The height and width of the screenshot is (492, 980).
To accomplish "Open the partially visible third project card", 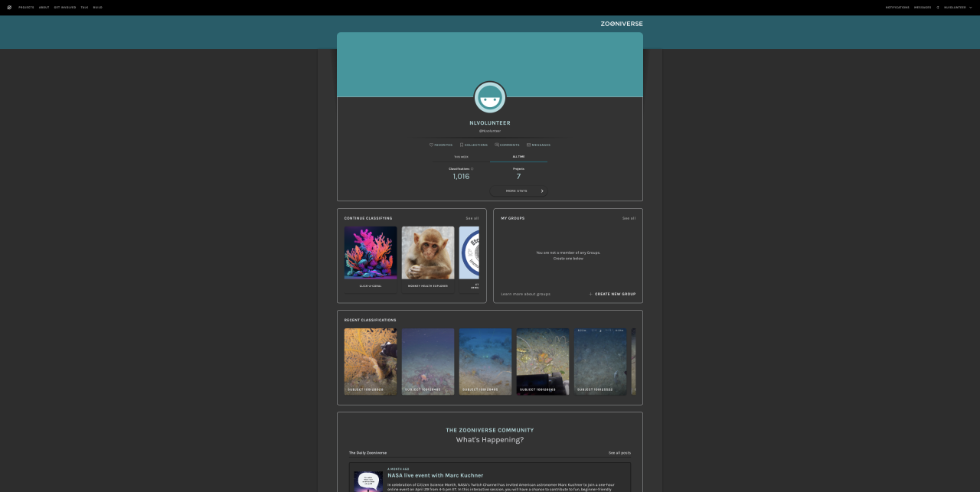I will (x=469, y=259).
